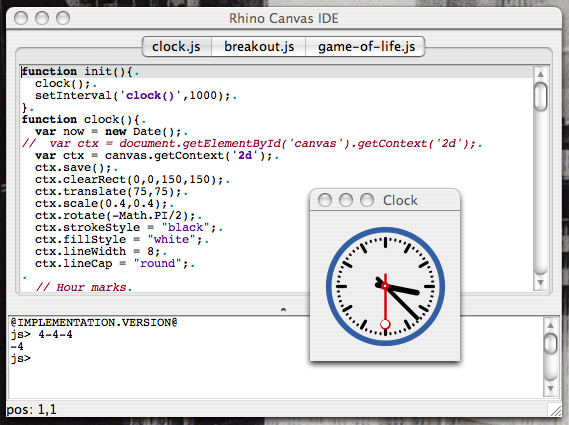Screen dimensions: 569x425
Task: Click the code editor scrollbar thumb
Action: click(x=540, y=97)
